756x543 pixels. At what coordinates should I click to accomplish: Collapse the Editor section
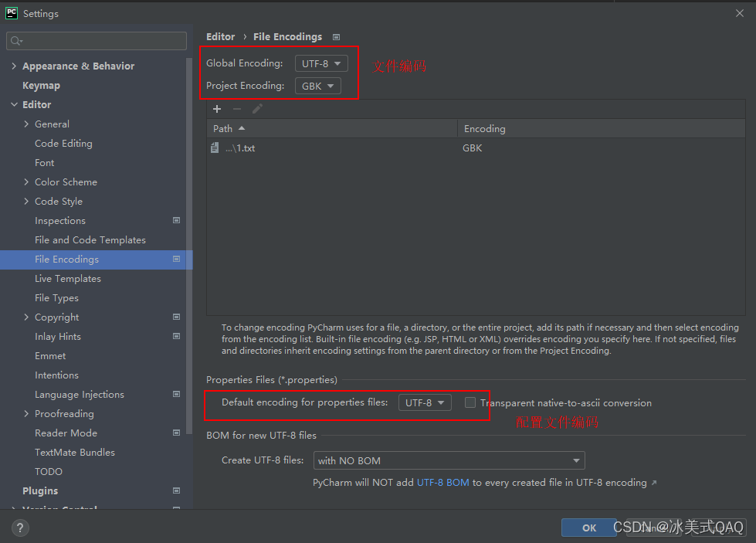click(x=14, y=104)
